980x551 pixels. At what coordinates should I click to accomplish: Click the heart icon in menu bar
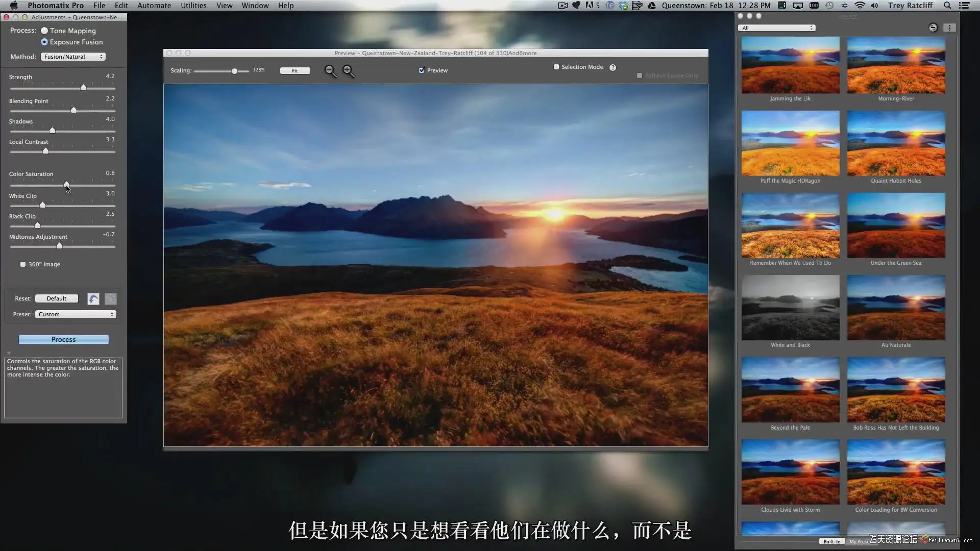point(576,6)
